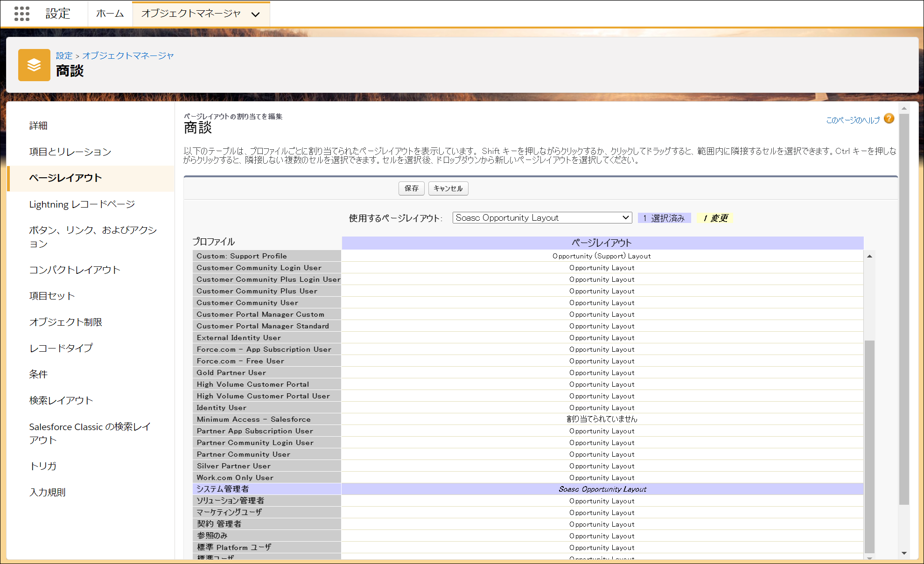The width and height of the screenshot is (924, 564).
Task: Open the Lightning レコードページ menu item
Action: [x=82, y=204]
